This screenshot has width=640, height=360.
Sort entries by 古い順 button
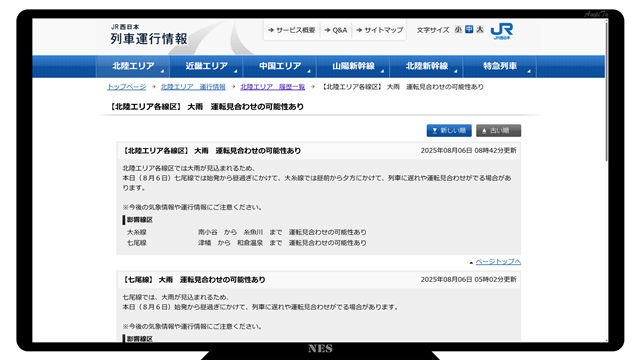pos(498,131)
